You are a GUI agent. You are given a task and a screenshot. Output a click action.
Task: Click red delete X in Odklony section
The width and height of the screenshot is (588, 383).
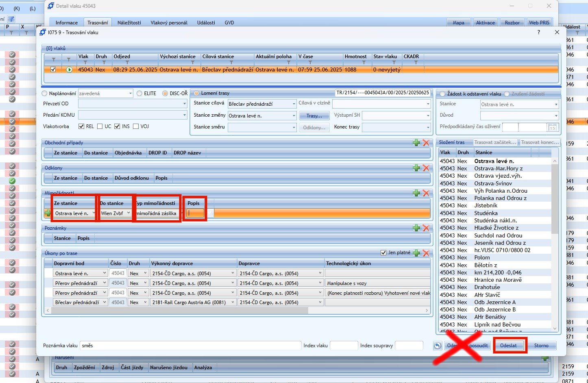click(x=426, y=168)
